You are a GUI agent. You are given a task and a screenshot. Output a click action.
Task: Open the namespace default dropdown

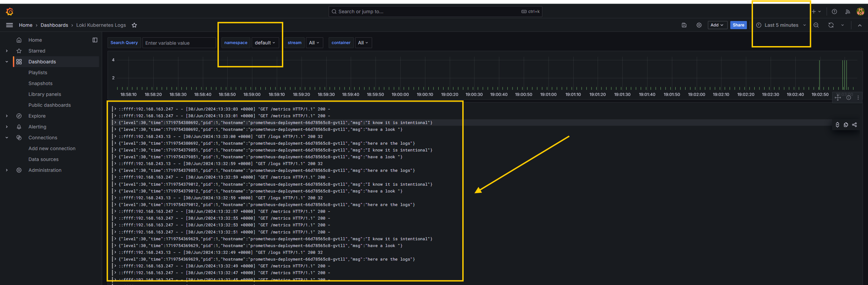pyautogui.click(x=265, y=43)
